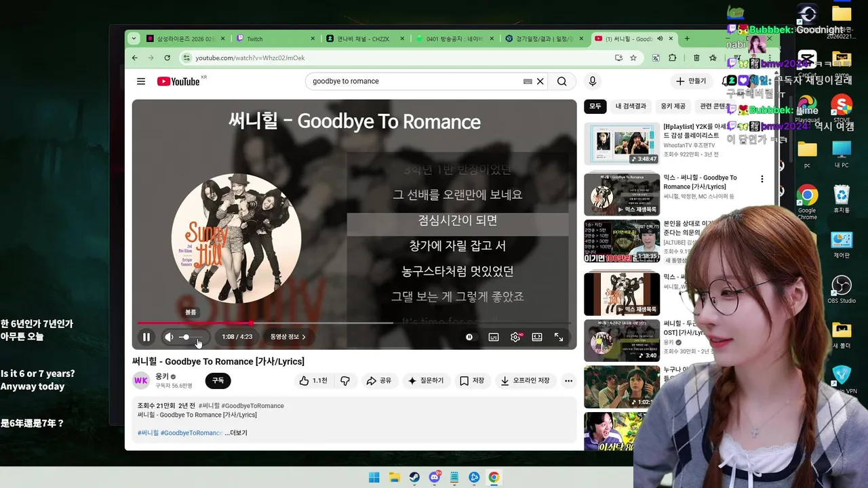Open the 1:38:35 ALTUBE video thumbnail

point(622,241)
